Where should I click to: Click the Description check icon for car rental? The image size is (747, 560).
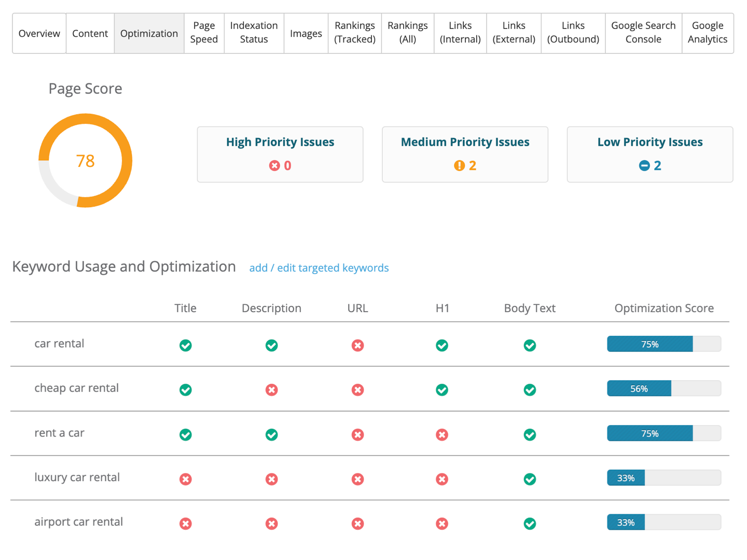[x=271, y=345]
